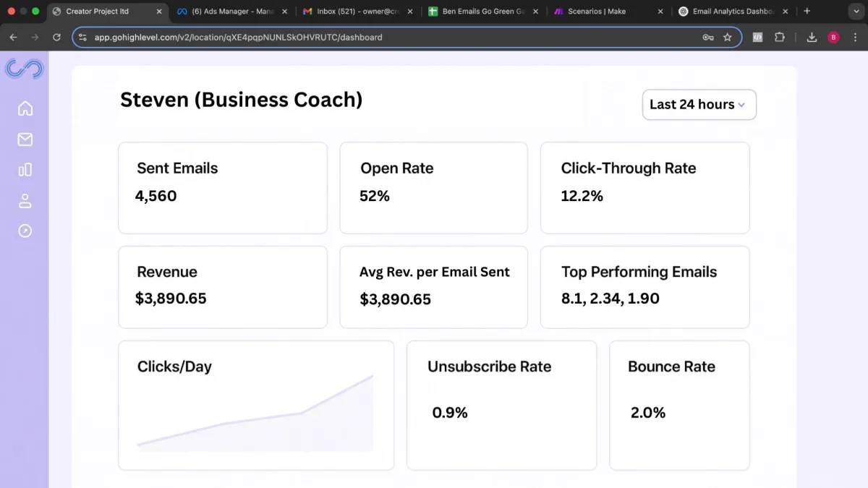Viewport: 868px width, 488px height.
Task: Expand the Last 24 hours dropdown
Action: coord(699,105)
